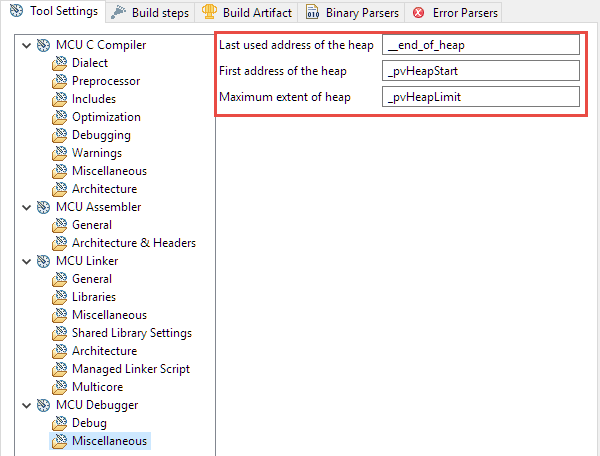Collapse the MCU Debugger tree node
Viewport: 600px width, 456px height.
click(x=25, y=405)
